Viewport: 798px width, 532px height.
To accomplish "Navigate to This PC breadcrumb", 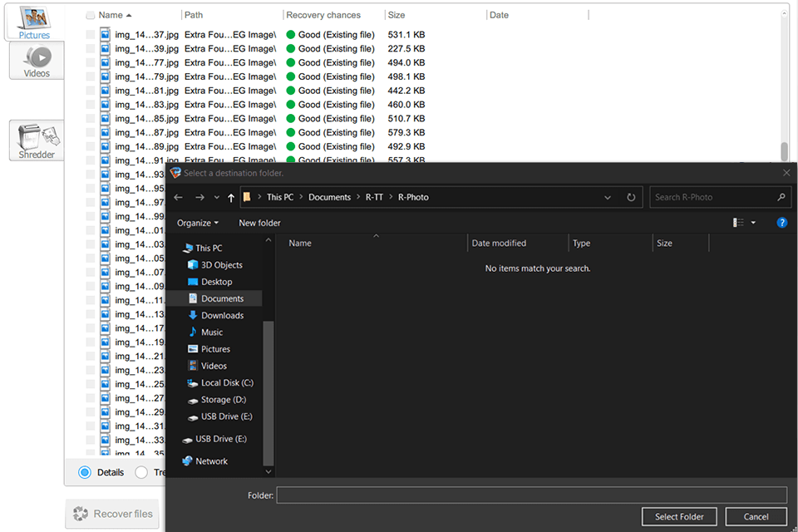I will (x=280, y=197).
